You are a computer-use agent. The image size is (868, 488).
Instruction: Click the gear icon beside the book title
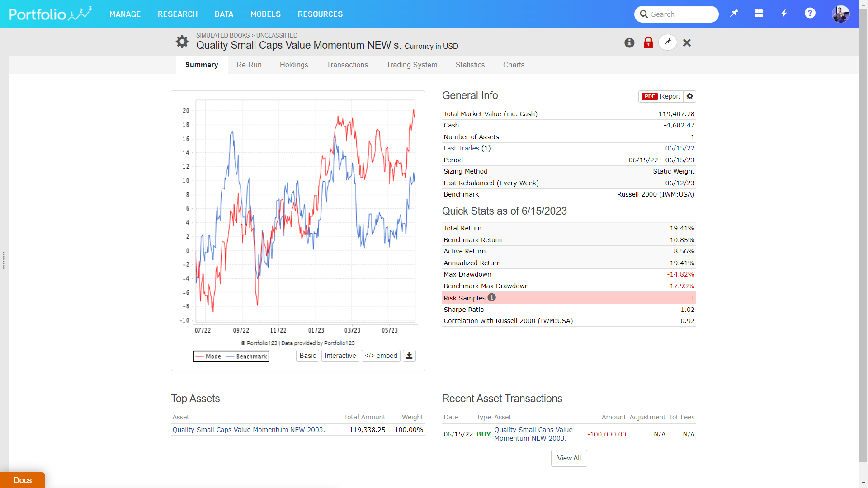(x=182, y=42)
